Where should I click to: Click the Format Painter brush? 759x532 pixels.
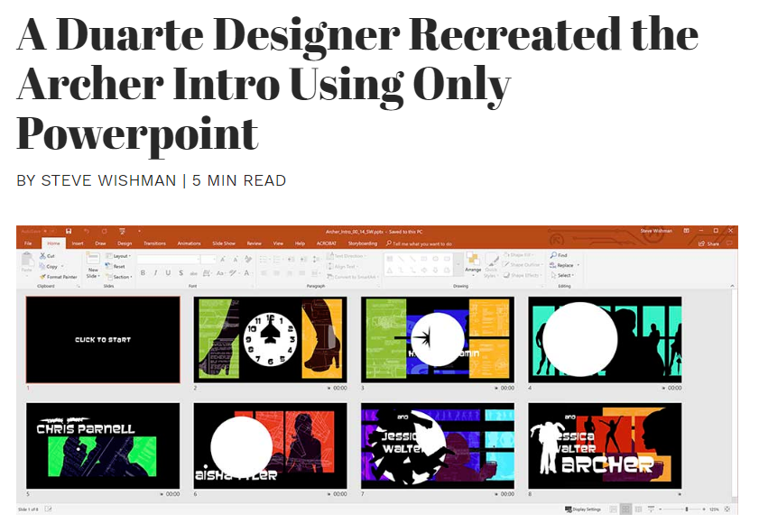pos(42,277)
